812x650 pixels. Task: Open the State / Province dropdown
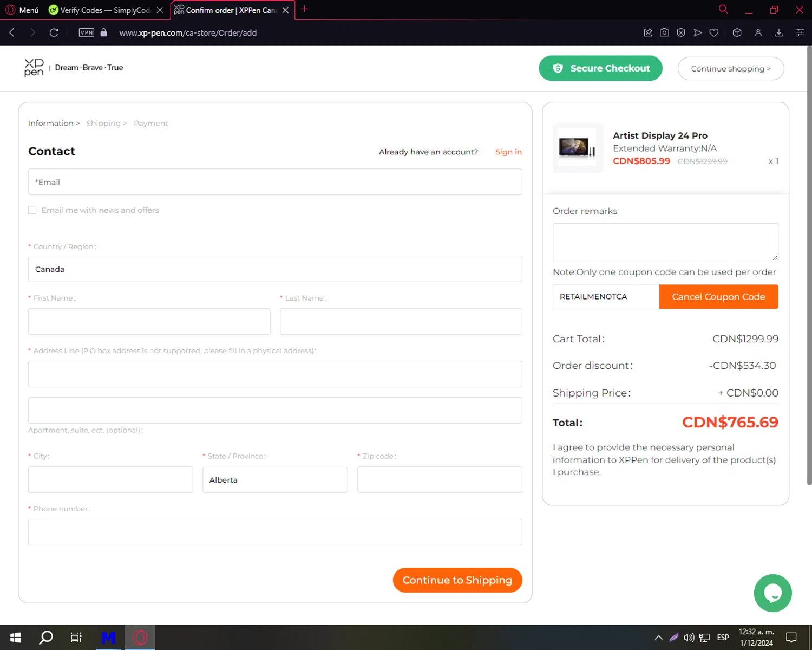(x=275, y=479)
